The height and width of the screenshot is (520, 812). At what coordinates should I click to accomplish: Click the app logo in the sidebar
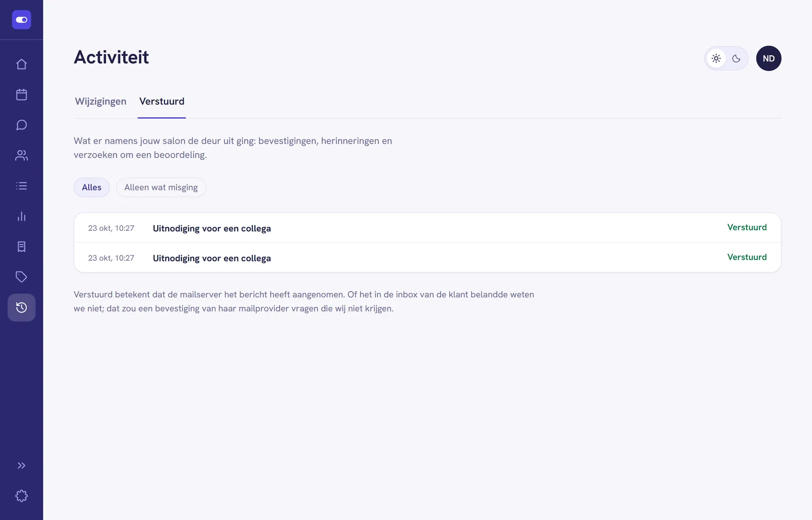point(21,20)
